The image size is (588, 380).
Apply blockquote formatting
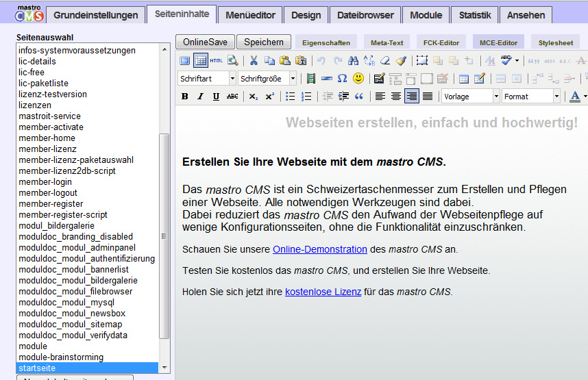(x=359, y=97)
